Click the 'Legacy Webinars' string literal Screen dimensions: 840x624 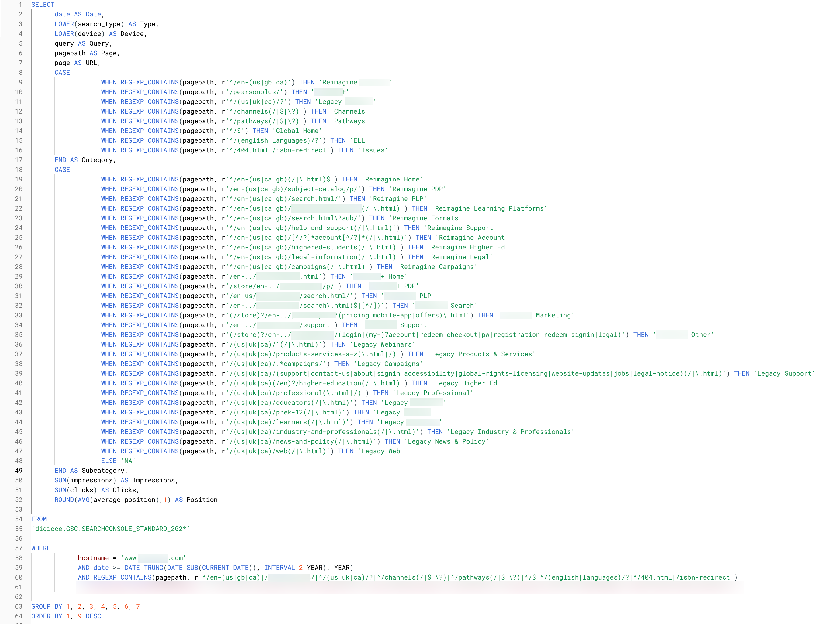(383, 344)
